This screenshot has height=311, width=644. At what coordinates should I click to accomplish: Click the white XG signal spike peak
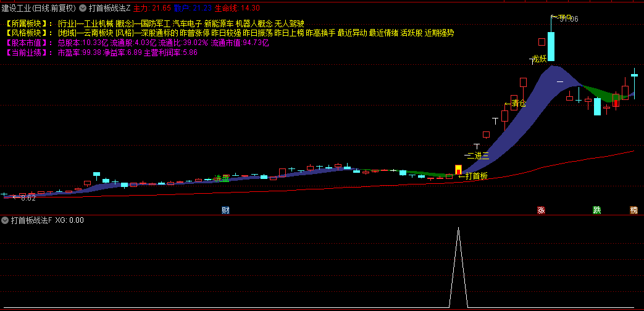(458, 228)
